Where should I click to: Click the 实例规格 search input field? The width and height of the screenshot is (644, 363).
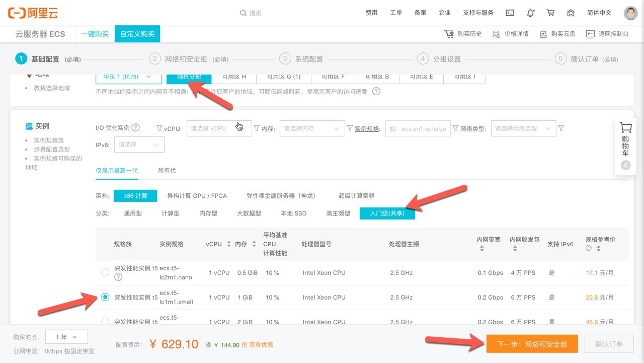[x=418, y=128]
